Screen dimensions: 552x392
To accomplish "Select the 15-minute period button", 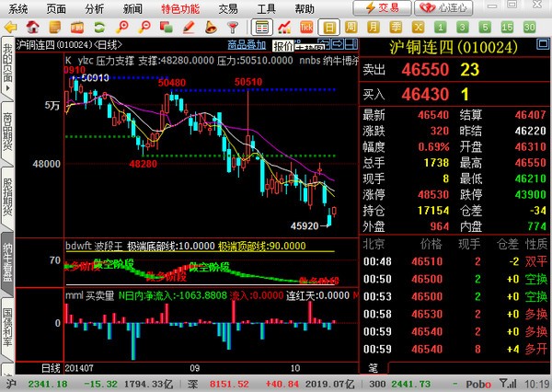I will [x=507, y=27].
